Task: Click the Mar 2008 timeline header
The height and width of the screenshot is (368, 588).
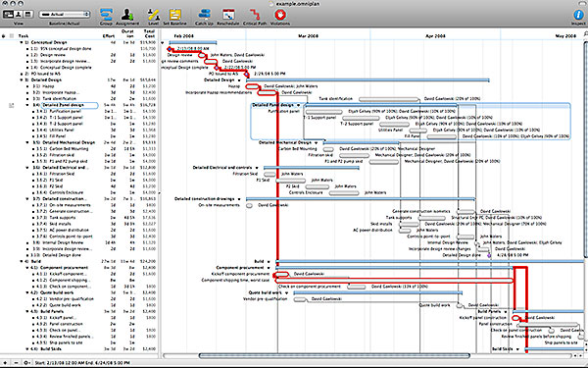Action: (x=309, y=36)
